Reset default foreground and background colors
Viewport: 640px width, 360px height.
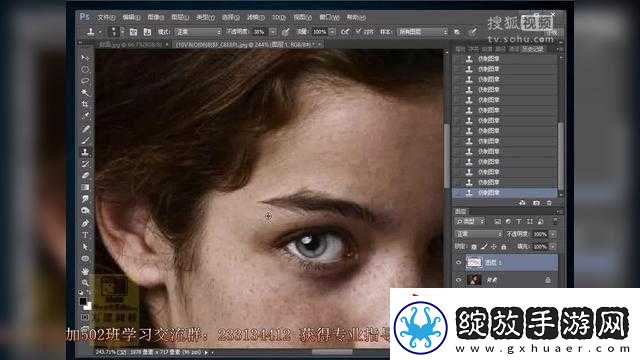81,293
